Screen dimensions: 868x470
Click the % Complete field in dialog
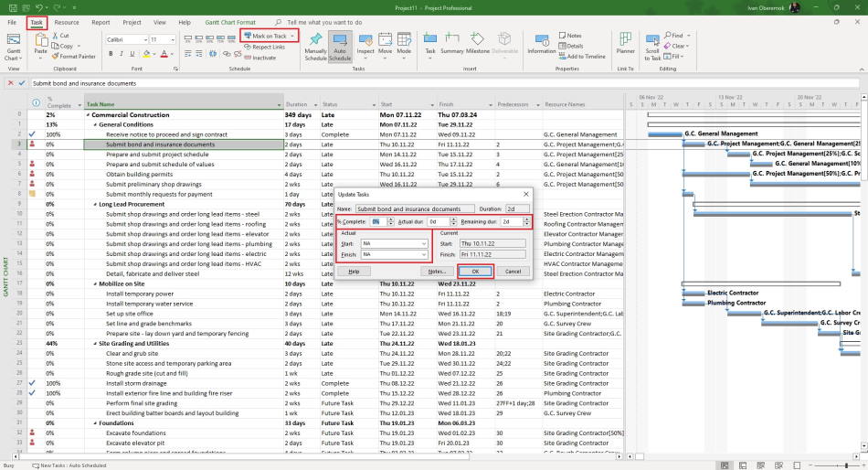coord(377,221)
